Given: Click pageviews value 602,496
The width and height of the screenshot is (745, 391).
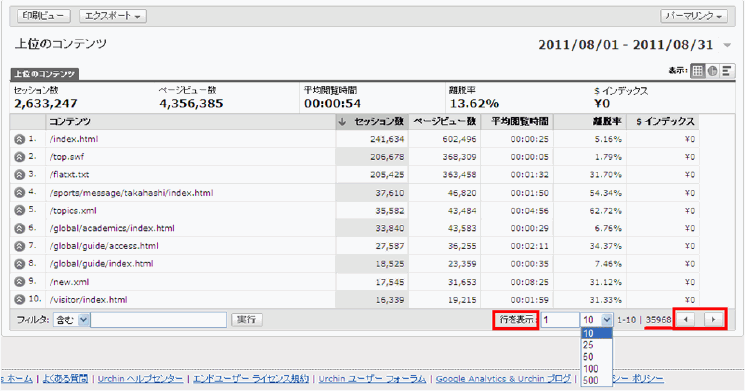Looking at the screenshot, I should [459, 139].
